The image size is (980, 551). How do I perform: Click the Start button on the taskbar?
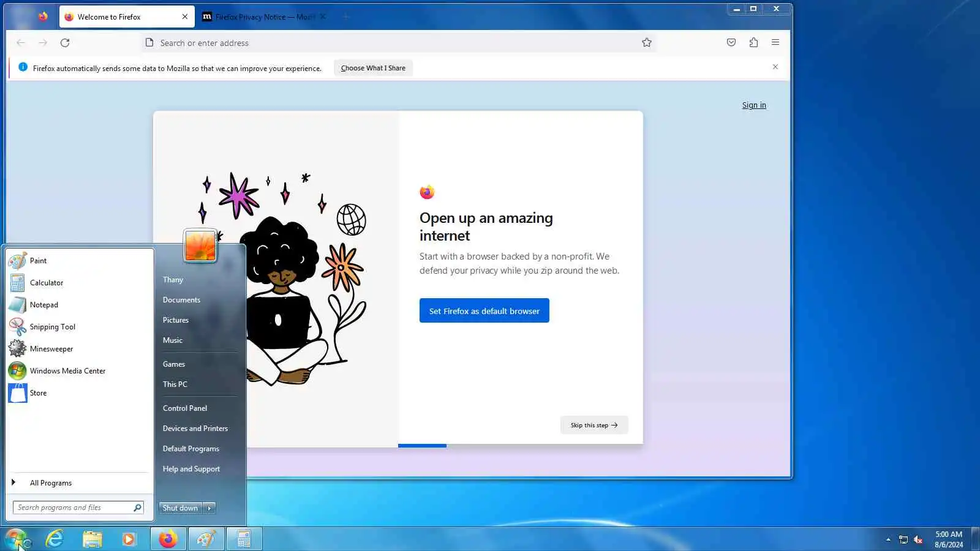pyautogui.click(x=17, y=539)
